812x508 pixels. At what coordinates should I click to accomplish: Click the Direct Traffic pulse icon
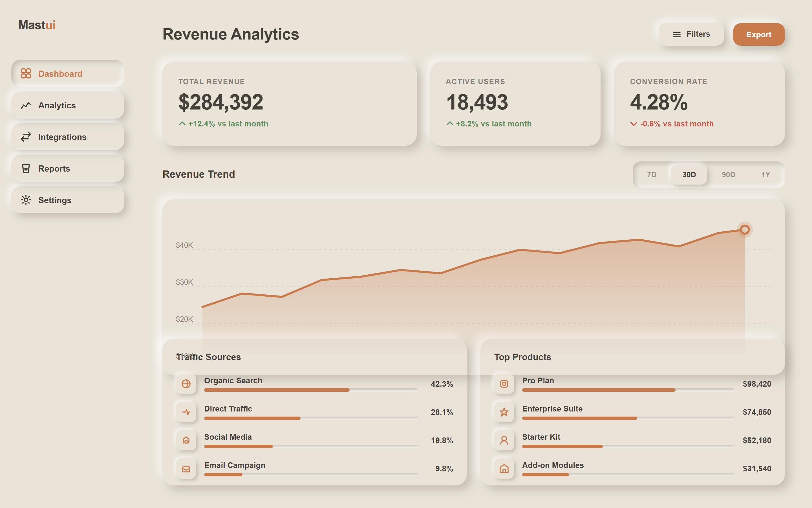pos(186,412)
